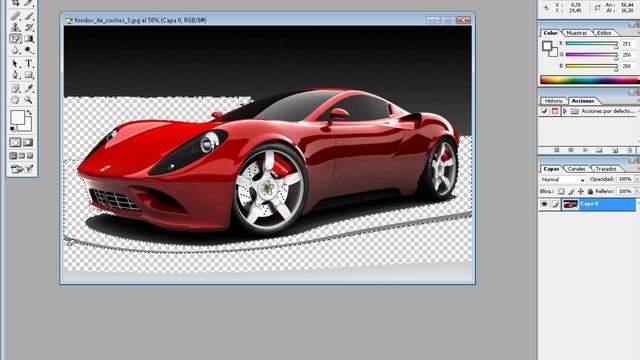
Task: Switch to Standard editing mode
Action: tap(16, 142)
